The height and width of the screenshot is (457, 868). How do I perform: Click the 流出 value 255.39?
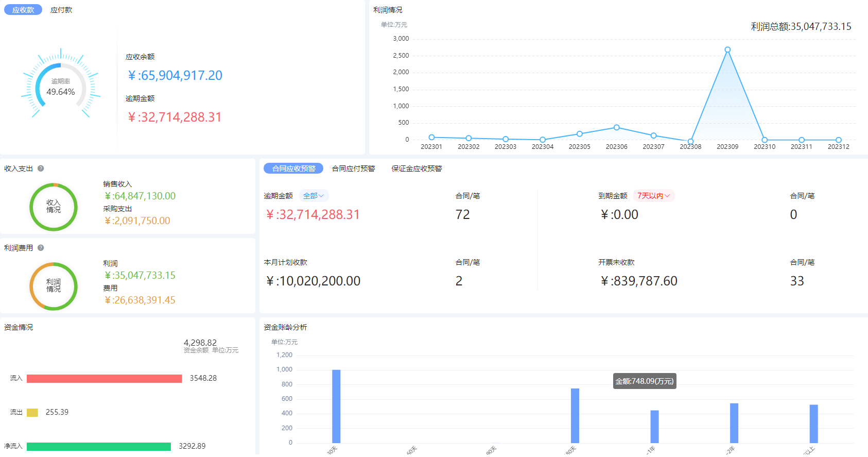(57, 412)
